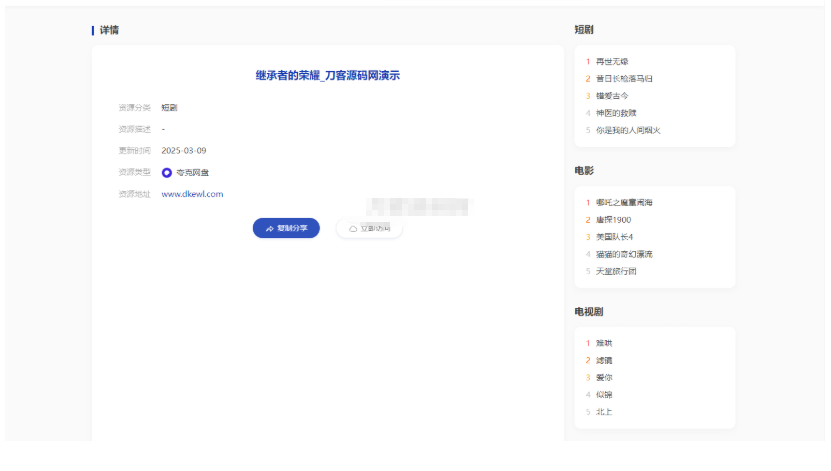Screen dimensions: 831x471
Task: Open short drama 神医的救赎
Action: pos(616,113)
